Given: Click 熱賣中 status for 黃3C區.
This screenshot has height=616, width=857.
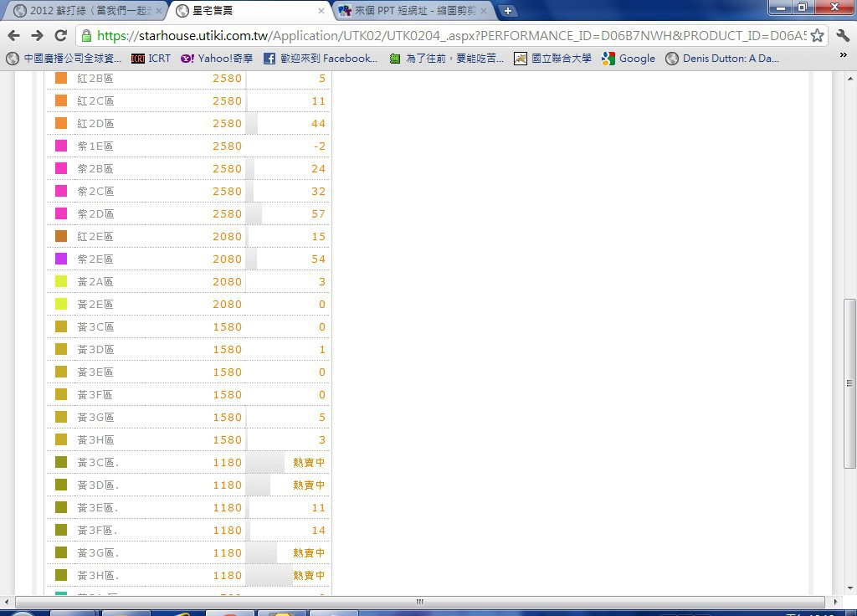Looking at the screenshot, I should [x=309, y=462].
